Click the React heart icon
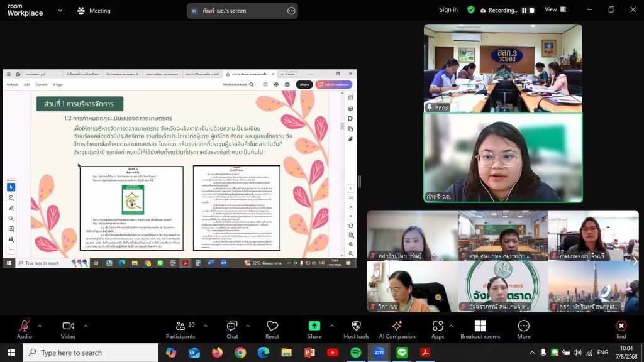The image size is (644, 362). click(272, 326)
